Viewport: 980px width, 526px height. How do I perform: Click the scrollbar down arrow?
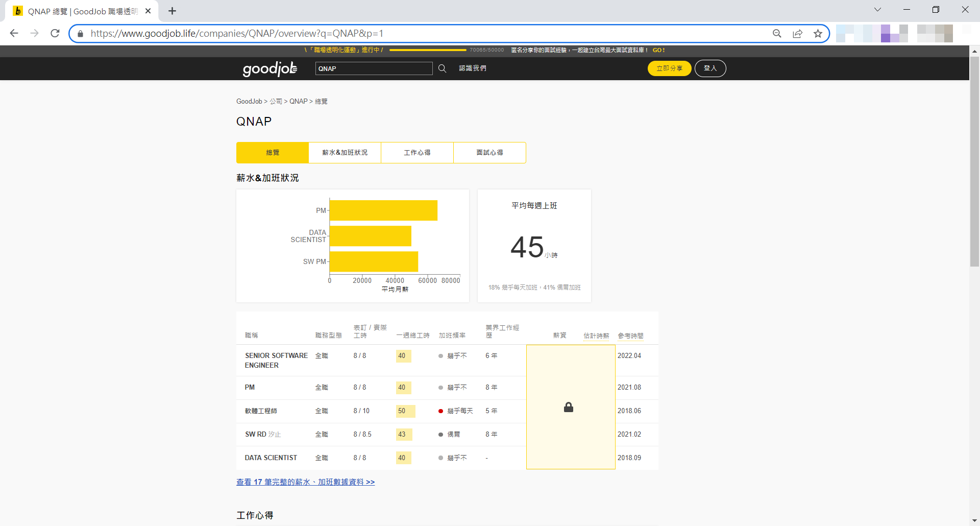(974, 521)
